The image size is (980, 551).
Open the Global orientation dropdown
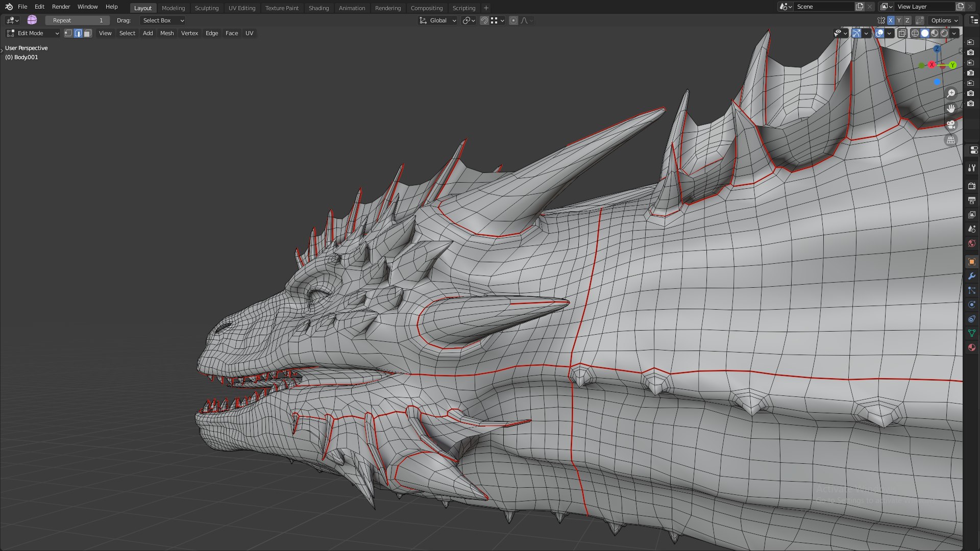437,20
